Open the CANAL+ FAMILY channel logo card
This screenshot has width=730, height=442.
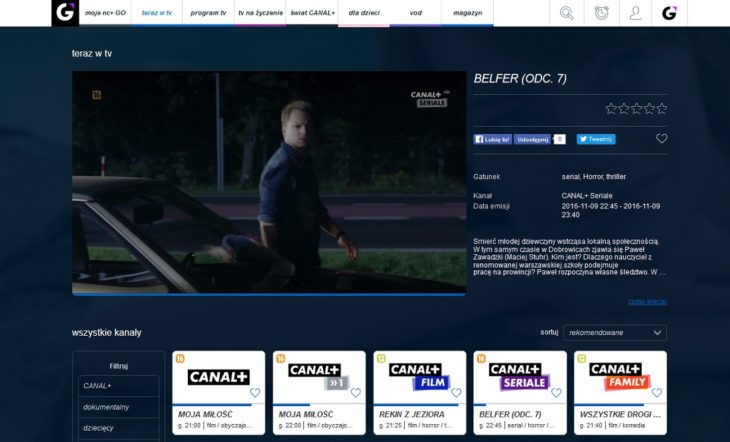pyautogui.click(x=620, y=377)
